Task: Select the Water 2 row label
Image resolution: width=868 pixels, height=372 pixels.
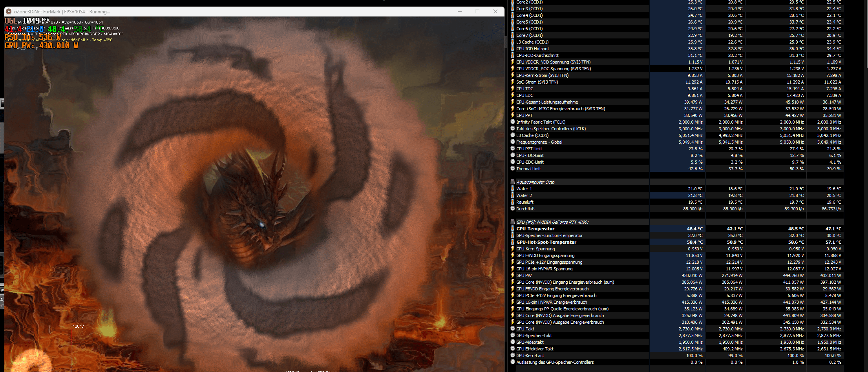Action: coord(524,195)
